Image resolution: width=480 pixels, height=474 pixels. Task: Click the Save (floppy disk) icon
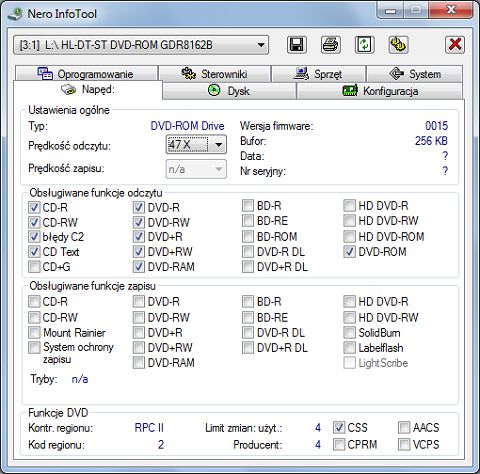297,45
